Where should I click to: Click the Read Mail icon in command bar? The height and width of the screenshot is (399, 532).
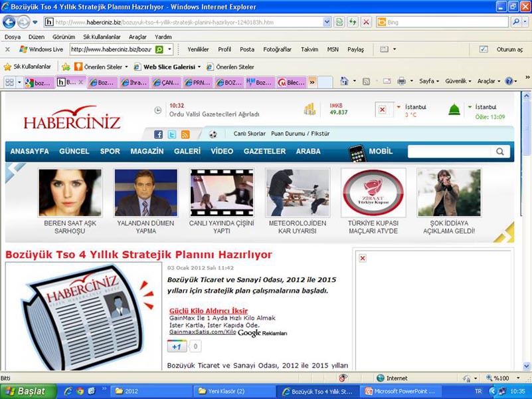point(387,81)
